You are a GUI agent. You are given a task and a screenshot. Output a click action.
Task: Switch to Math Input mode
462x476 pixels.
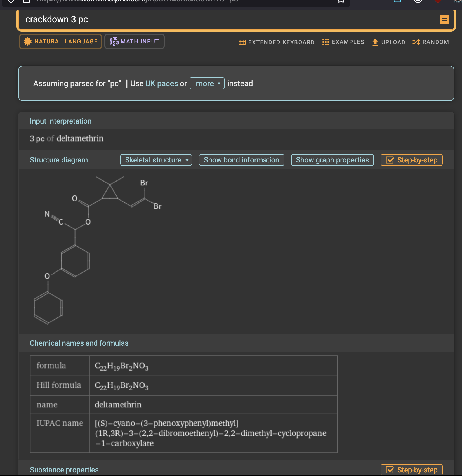click(x=134, y=41)
